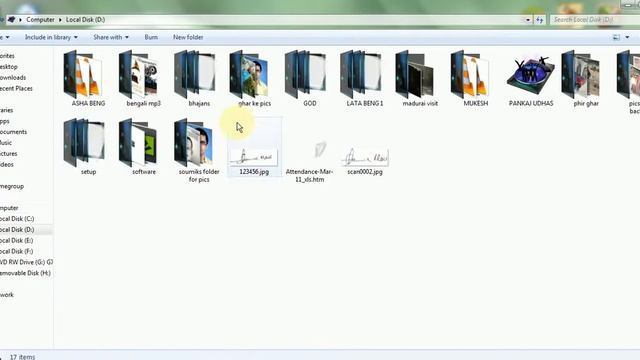This screenshot has width=640, height=360.
Task: Select the scan0002.jpg image thumbnail
Action: 365,157
